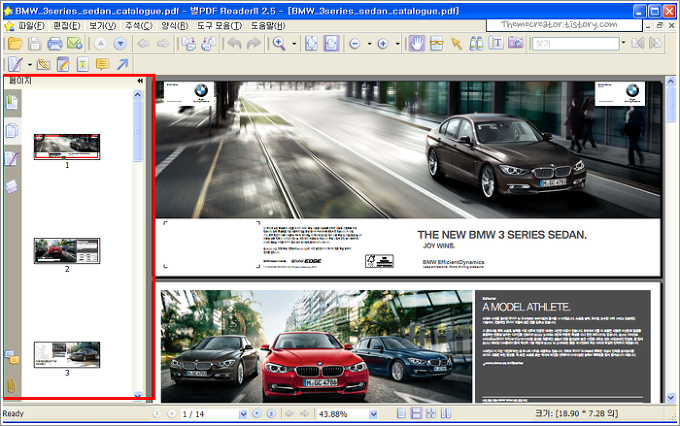This screenshot has width=680, height=426.
Task: Click the paperclip attachment tool icon
Action: click(x=43, y=65)
